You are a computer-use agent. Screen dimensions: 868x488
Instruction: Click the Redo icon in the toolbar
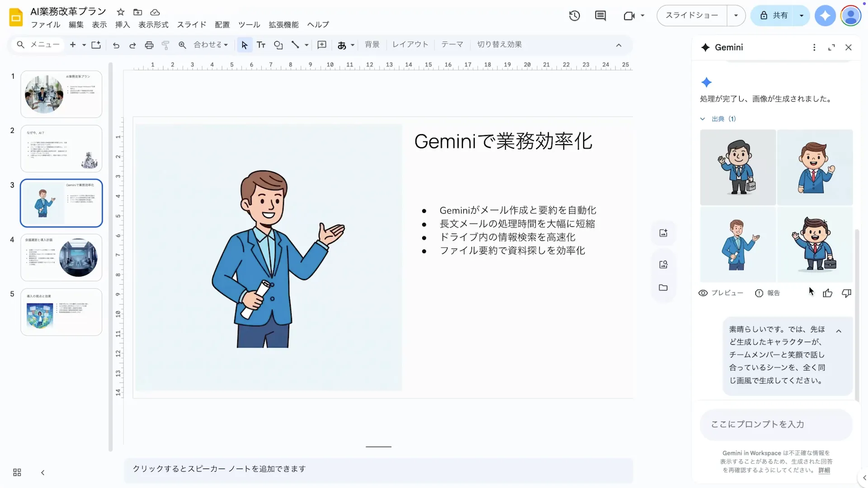click(x=132, y=45)
